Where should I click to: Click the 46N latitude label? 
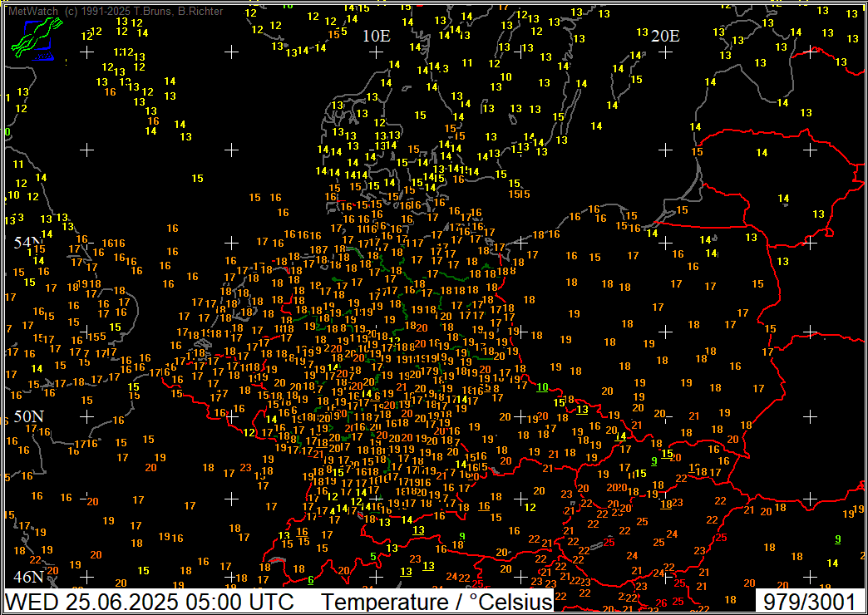coord(28,576)
